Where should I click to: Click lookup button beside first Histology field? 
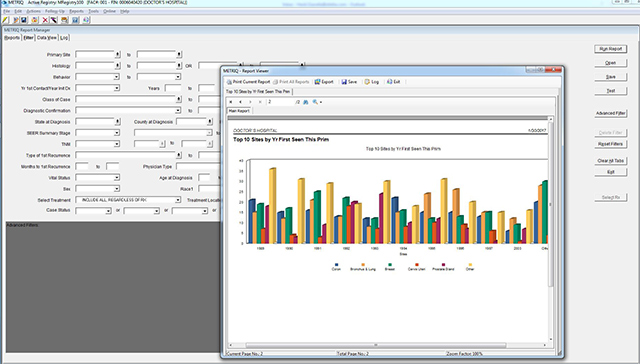click(x=118, y=66)
